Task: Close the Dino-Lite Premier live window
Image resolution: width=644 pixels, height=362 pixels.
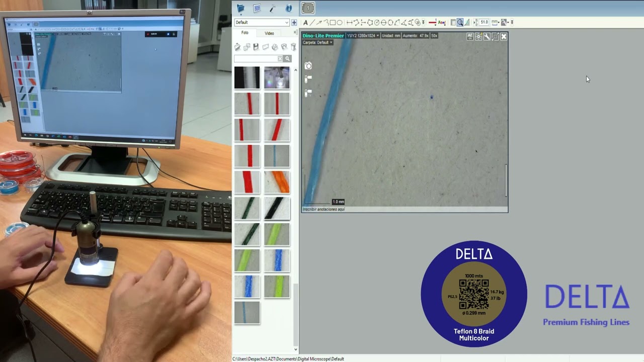Action: [x=504, y=36]
